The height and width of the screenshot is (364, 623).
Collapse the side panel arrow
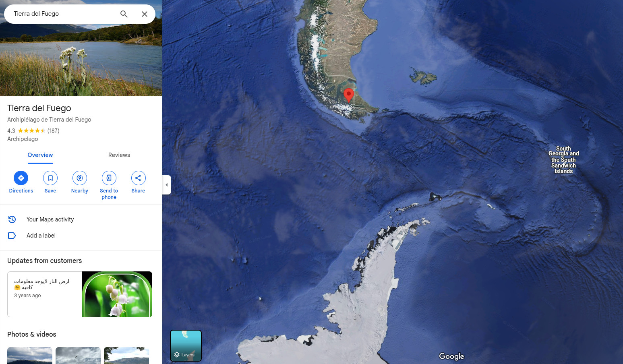coord(167,185)
